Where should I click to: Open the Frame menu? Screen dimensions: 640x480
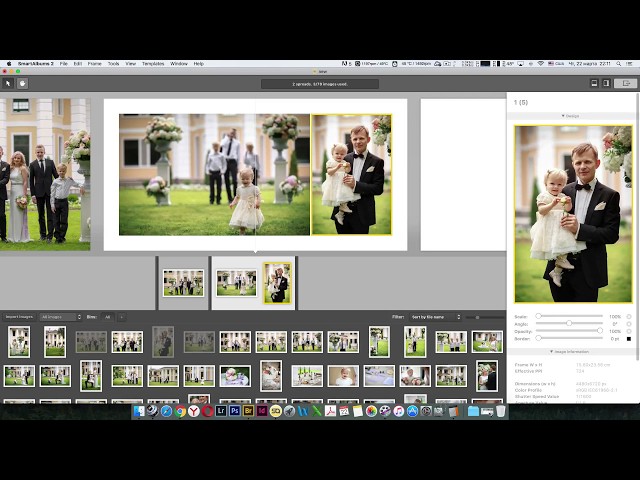click(x=94, y=63)
